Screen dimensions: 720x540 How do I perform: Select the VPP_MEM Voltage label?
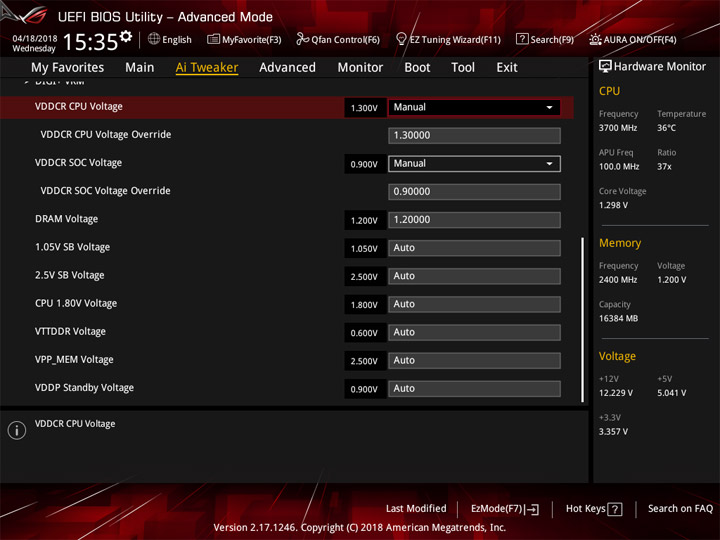coord(74,360)
